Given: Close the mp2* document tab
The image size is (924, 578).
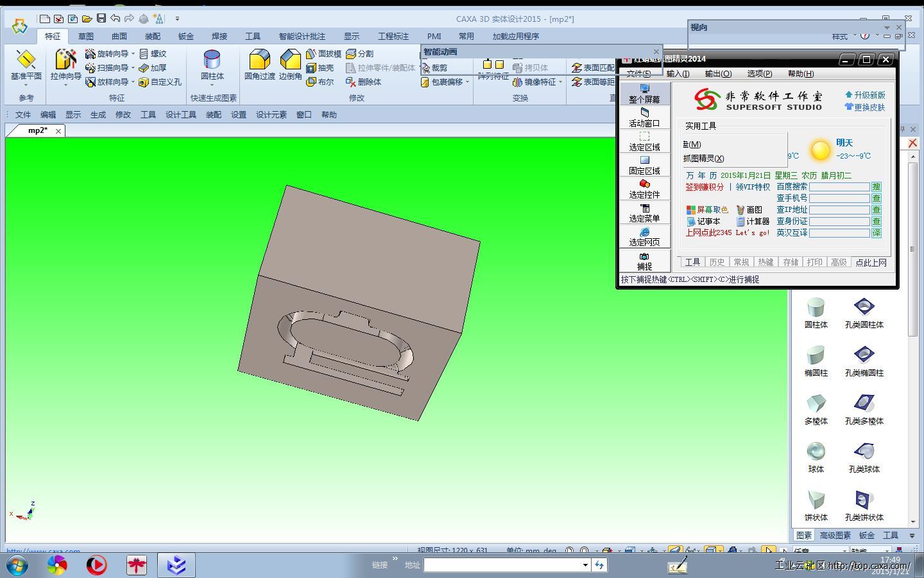Looking at the screenshot, I should point(58,131).
